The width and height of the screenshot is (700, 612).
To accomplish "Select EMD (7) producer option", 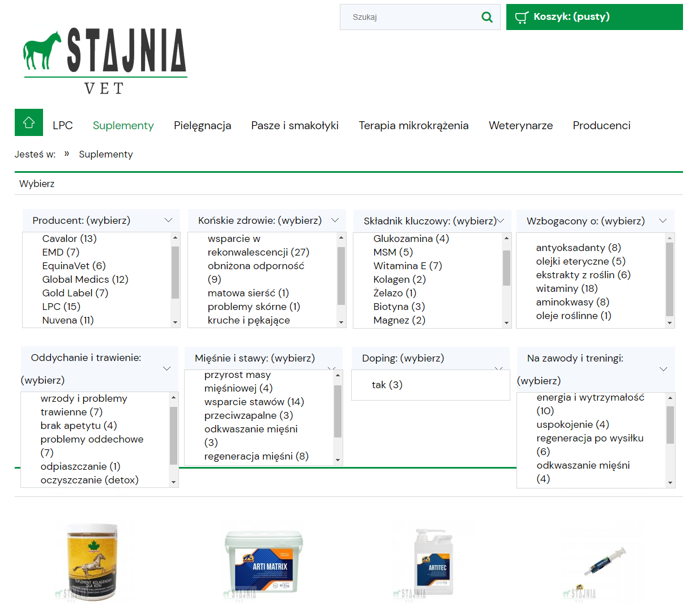I will pyautogui.click(x=61, y=252).
